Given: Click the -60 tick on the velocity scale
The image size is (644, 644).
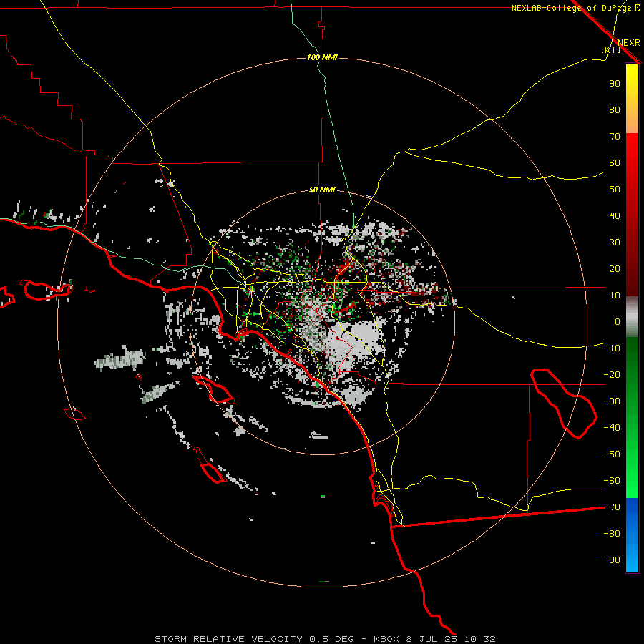Looking at the screenshot, I should [x=612, y=481].
